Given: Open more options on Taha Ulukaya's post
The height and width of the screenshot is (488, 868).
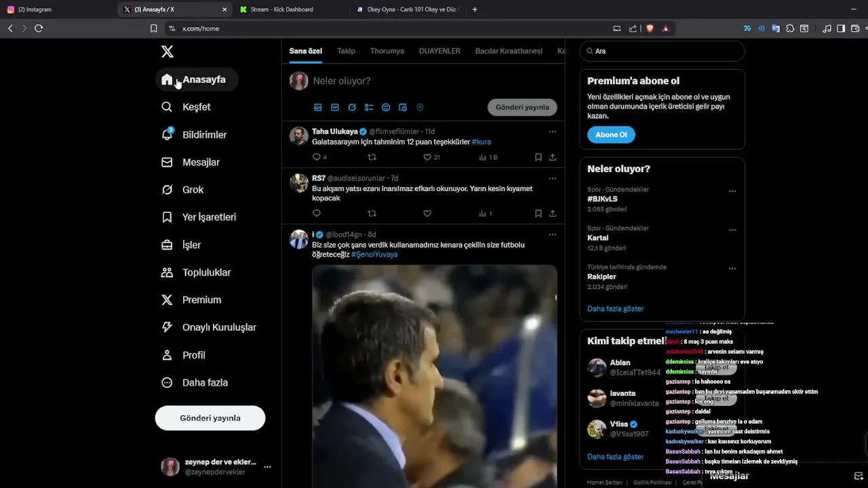Looking at the screenshot, I should pyautogui.click(x=553, y=131).
